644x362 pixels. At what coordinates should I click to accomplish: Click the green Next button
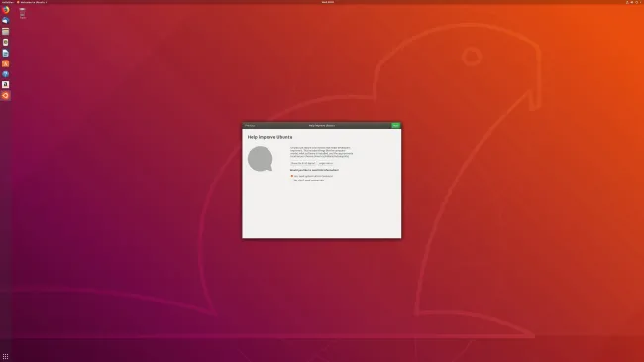pos(395,126)
